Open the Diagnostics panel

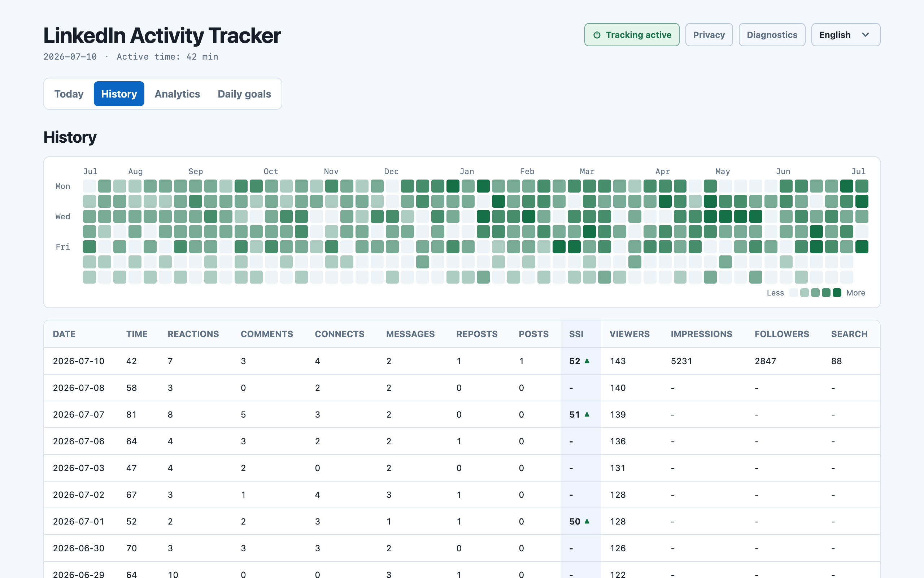[772, 35]
